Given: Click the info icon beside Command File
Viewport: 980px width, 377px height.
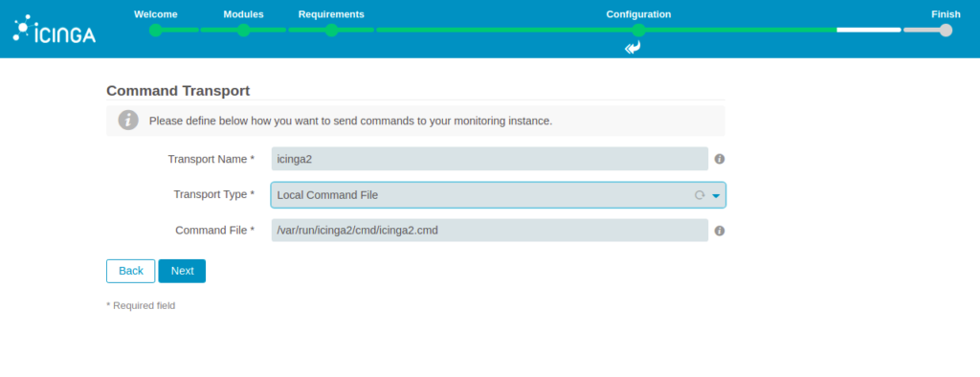Looking at the screenshot, I should pyautogui.click(x=720, y=231).
